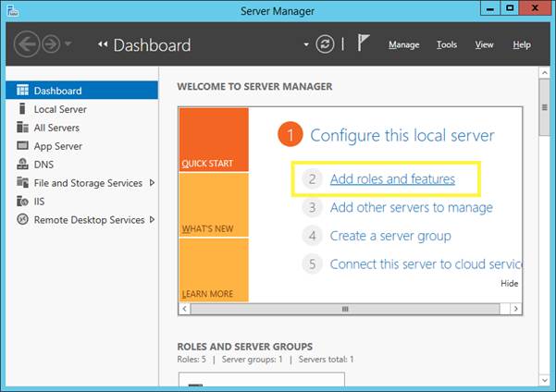Viewport: 556px width, 392px height.
Task: Click the What's New tile
Action: pos(214,205)
